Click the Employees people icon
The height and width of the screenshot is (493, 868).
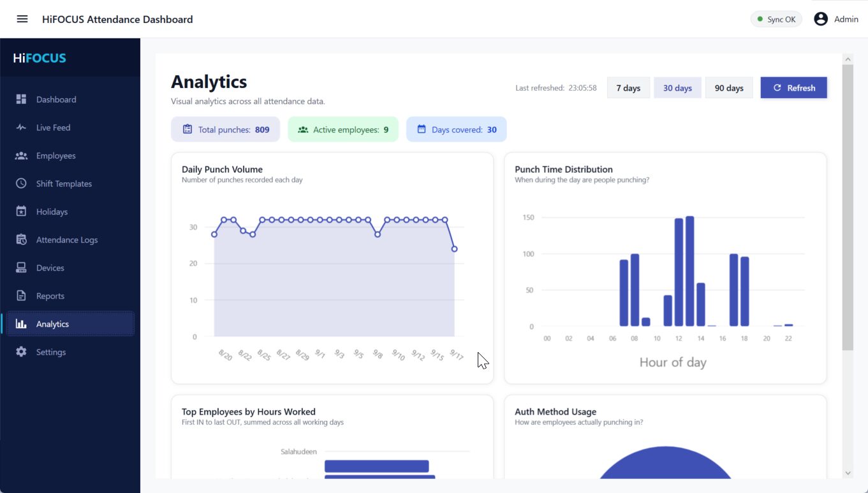21,156
